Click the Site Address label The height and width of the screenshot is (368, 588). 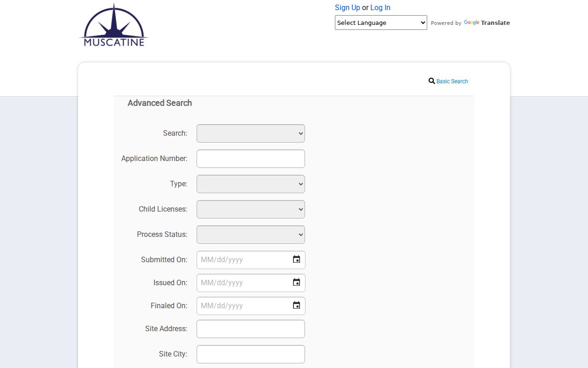[166, 328]
